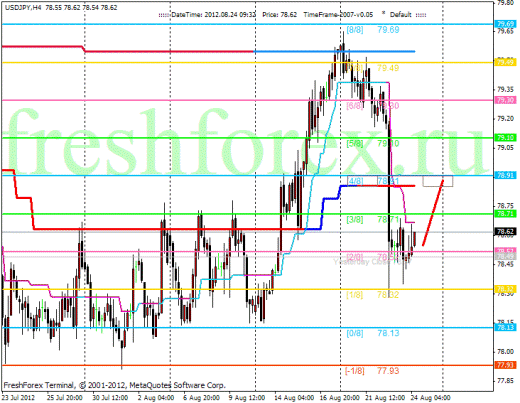Click the 79.35 value on the price scale
520x403 pixels.
505,89
